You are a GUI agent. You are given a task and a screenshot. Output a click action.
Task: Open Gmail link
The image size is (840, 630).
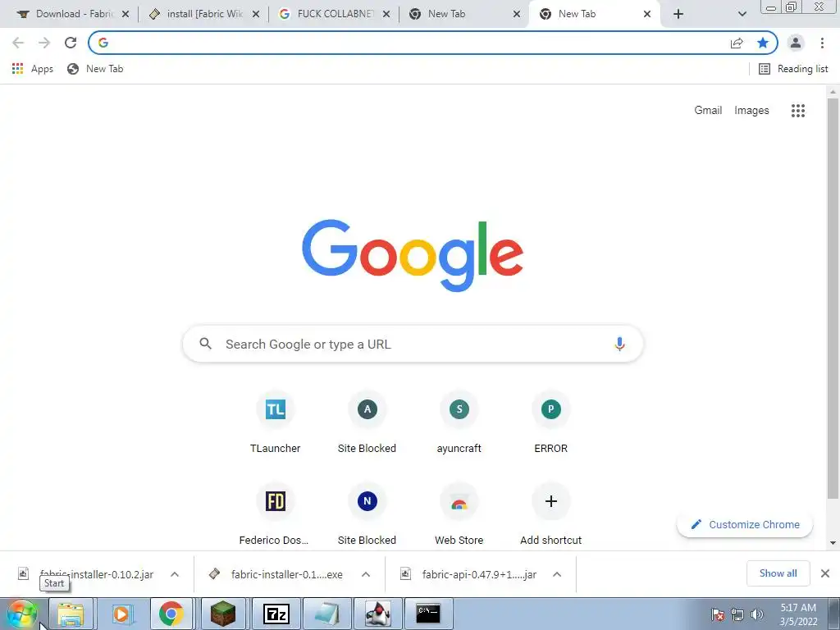pos(708,111)
